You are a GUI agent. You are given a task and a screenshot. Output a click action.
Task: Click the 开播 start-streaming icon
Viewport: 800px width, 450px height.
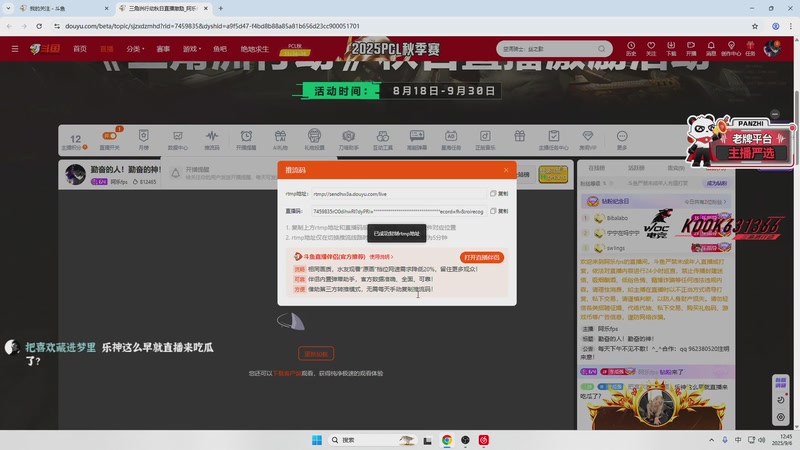[x=691, y=48]
